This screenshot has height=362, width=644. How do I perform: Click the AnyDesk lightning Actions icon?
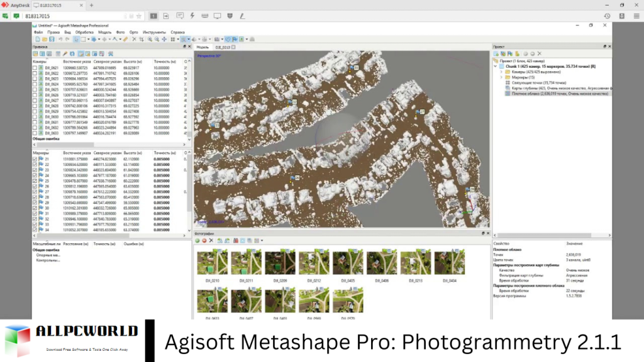coord(192,16)
